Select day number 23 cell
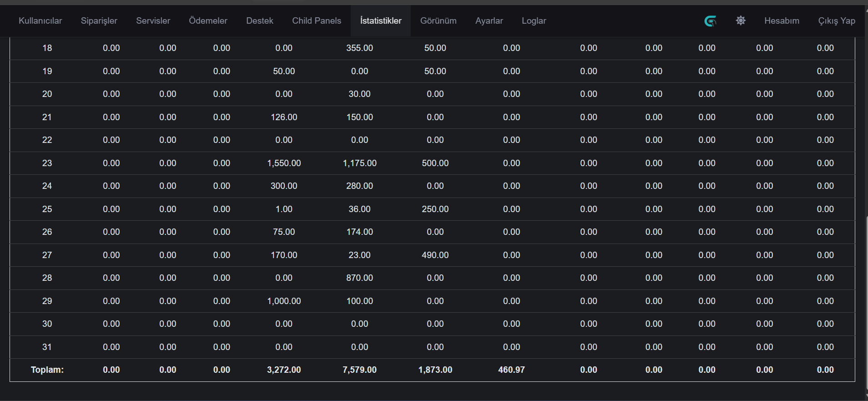Viewport: 868px width, 401px height. pos(47,163)
